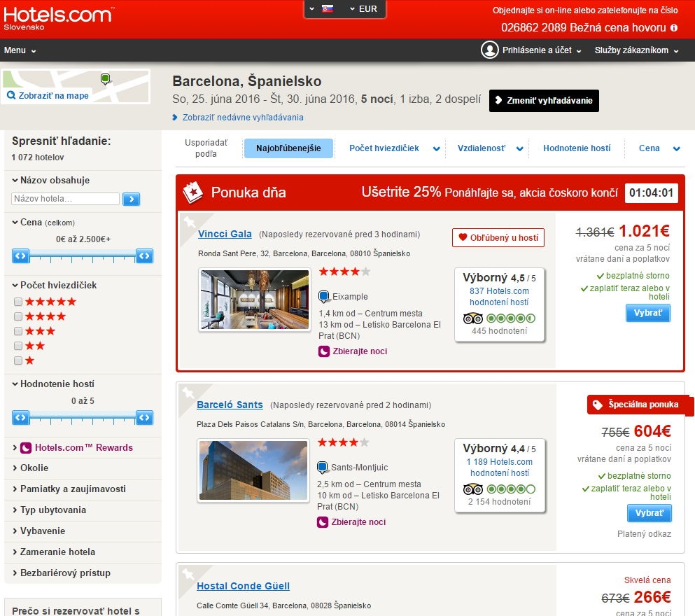Expand the Typ ubytovania filter section
Screen dimensions: 695x616
[x=53, y=510]
